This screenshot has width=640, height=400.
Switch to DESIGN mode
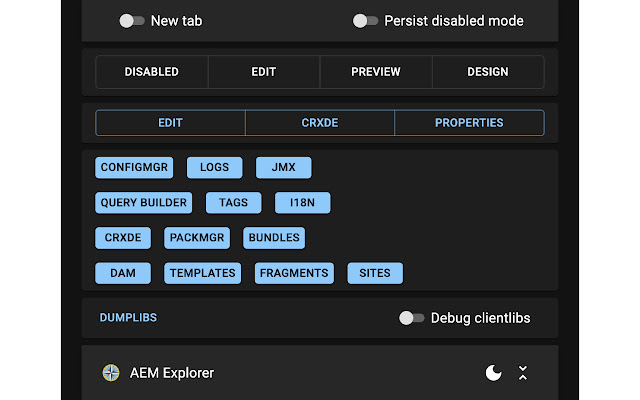point(488,72)
